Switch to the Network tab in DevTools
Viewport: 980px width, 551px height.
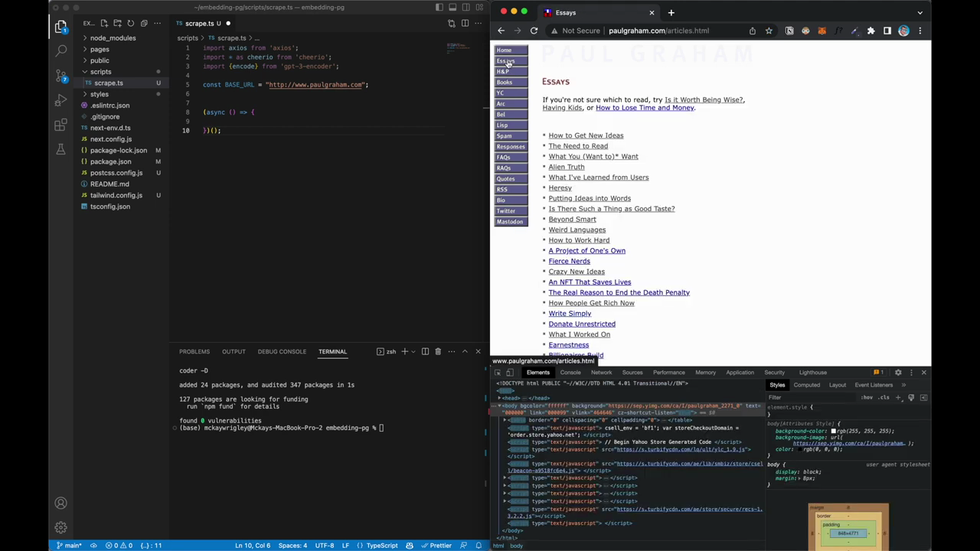point(601,373)
